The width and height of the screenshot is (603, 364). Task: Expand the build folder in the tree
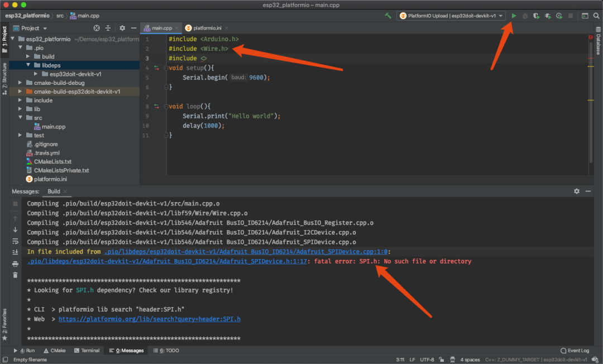29,56
